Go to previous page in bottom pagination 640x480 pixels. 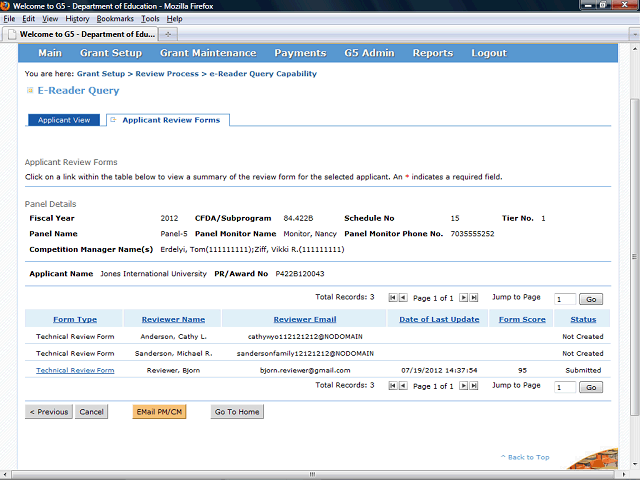pos(403,386)
